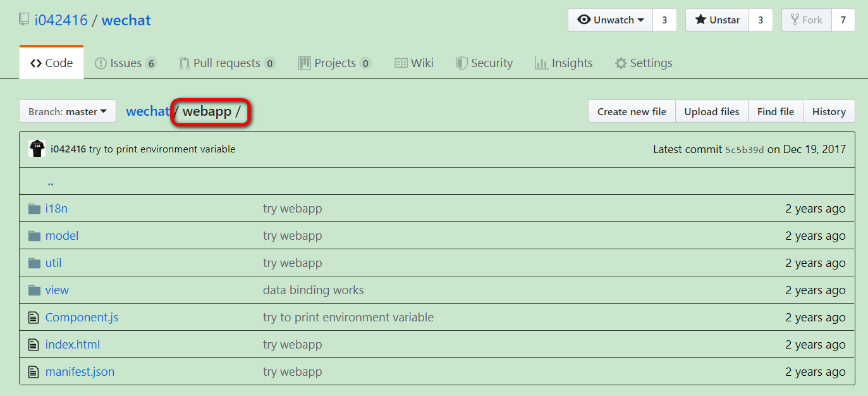
Task: Click the Find file button
Action: click(x=776, y=111)
